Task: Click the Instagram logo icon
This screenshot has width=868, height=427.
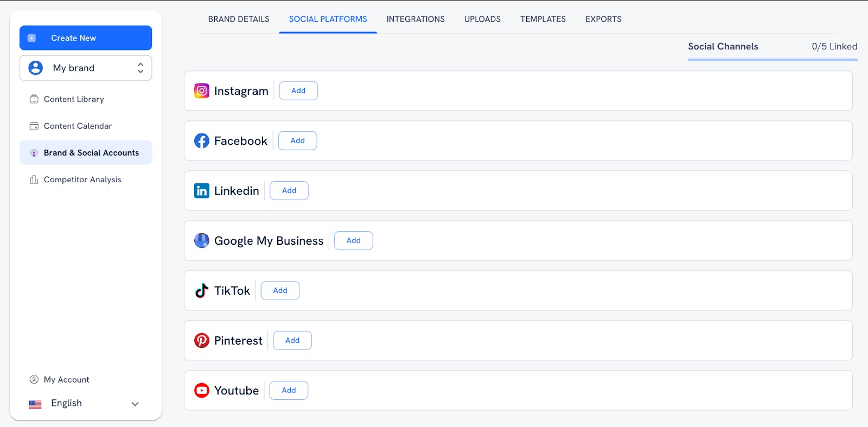Action: (201, 91)
